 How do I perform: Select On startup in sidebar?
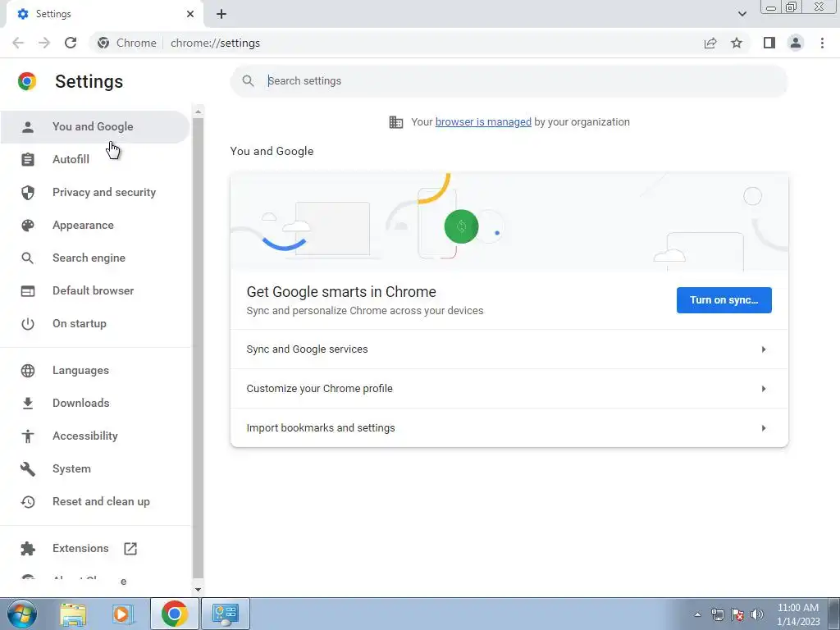[x=95, y=323]
